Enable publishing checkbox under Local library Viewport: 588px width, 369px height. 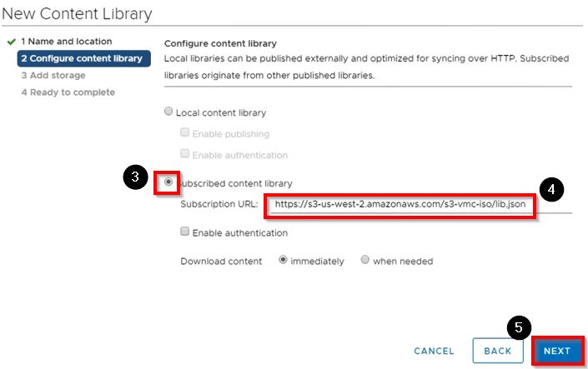tap(185, 133)
